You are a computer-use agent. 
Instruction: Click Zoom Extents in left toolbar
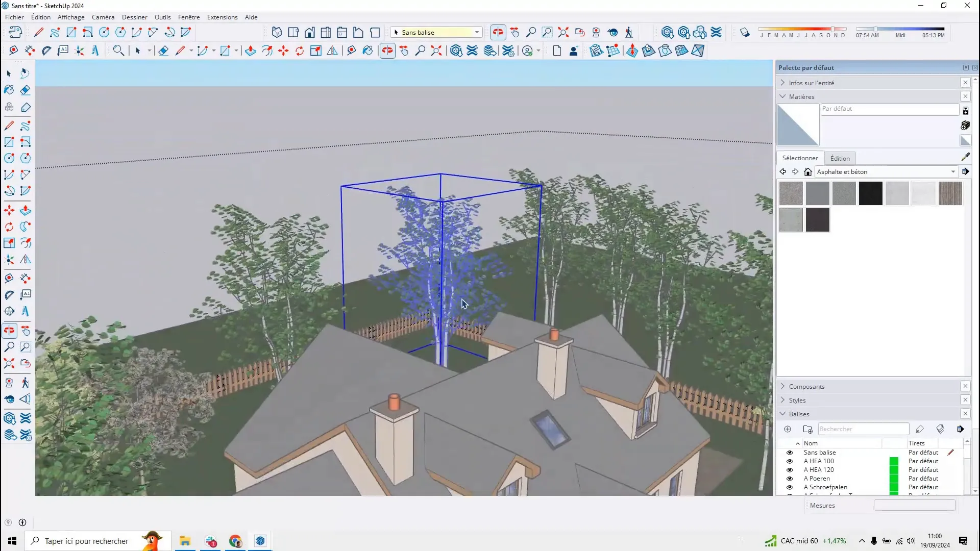[9, 363]
